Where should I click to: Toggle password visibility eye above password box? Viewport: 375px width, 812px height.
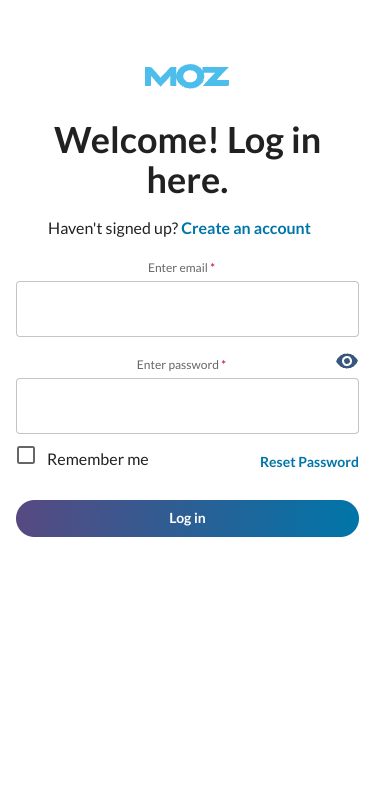coord(347,361)
